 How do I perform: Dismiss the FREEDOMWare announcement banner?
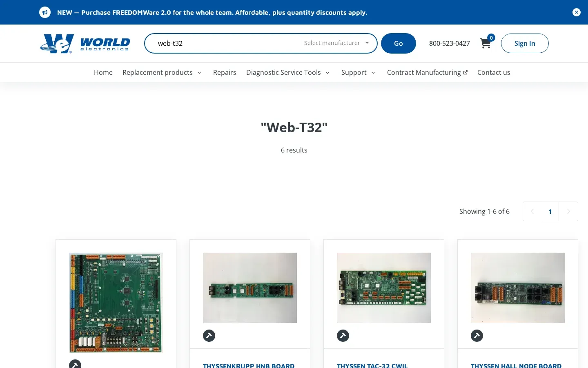click(577, 12)
